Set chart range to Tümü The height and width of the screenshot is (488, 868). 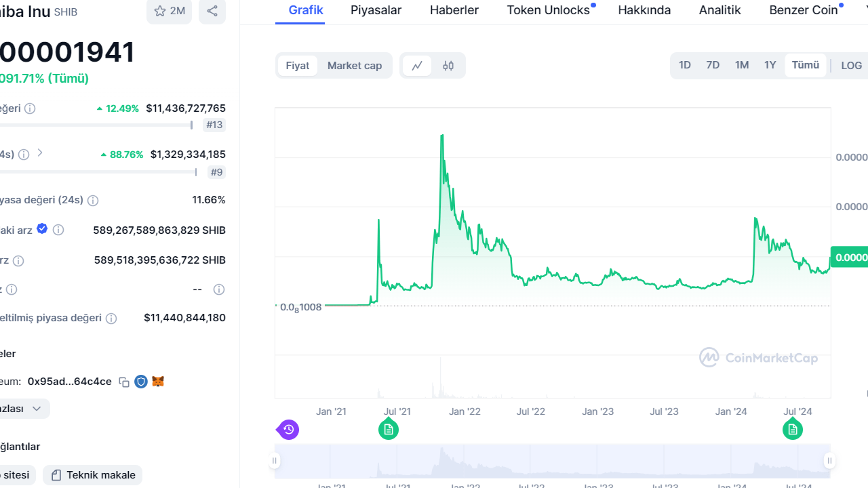point(806,65)
